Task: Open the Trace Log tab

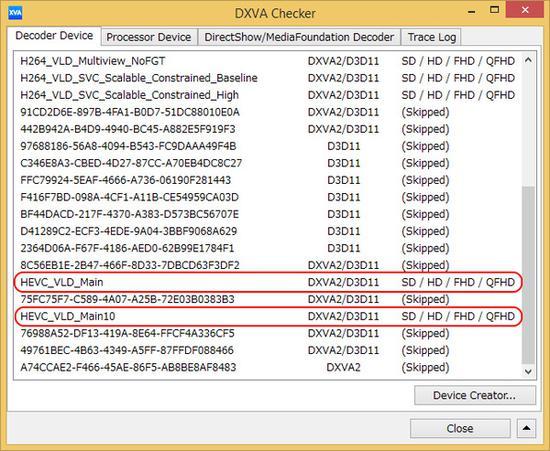Action: pos(432,37)
